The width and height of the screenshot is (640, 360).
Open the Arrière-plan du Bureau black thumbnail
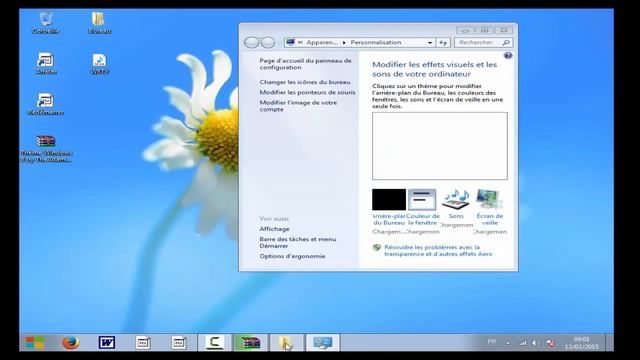click(389, 200)
